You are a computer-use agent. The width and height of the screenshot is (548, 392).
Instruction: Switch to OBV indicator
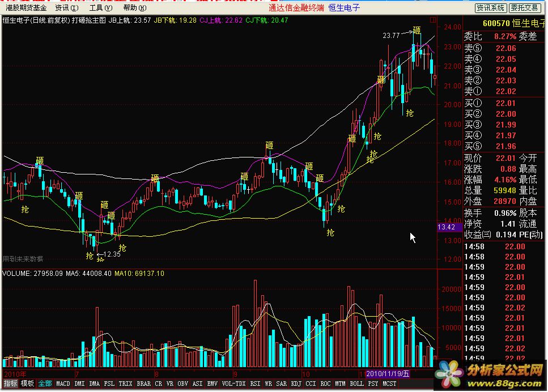pos(183,384)
